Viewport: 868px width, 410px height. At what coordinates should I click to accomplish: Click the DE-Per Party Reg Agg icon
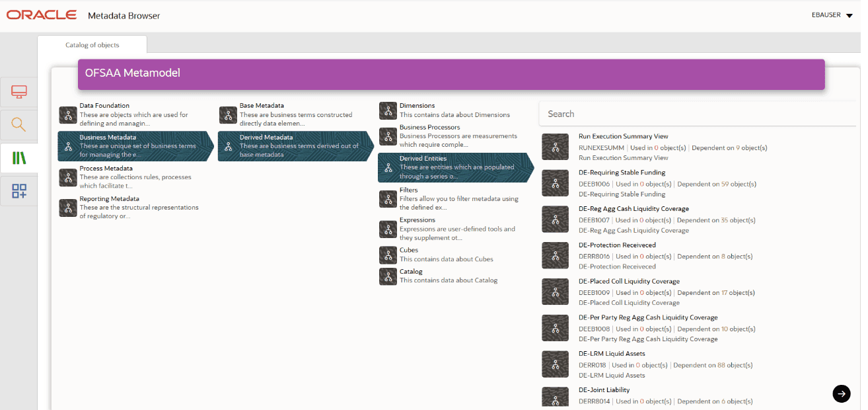[556, 328]
